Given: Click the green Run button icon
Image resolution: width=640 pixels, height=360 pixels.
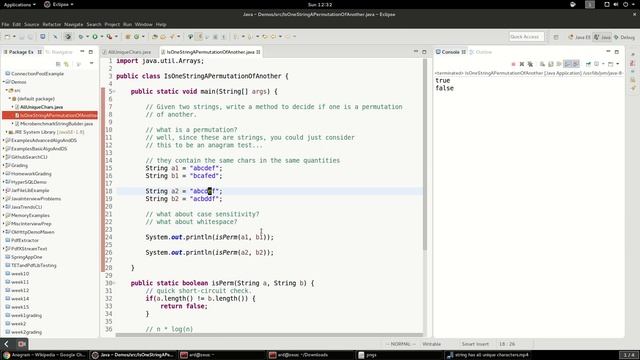Looking at the screenshot, I should pyautogui.click(x=95, y=37).
